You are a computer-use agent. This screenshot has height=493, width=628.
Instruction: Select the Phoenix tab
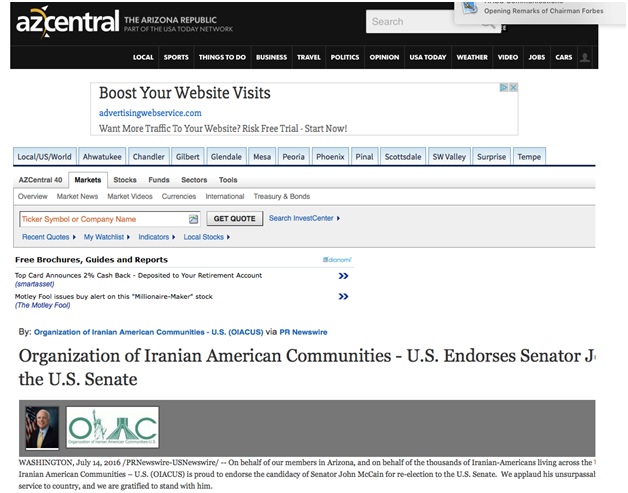(x=330, y=157)
